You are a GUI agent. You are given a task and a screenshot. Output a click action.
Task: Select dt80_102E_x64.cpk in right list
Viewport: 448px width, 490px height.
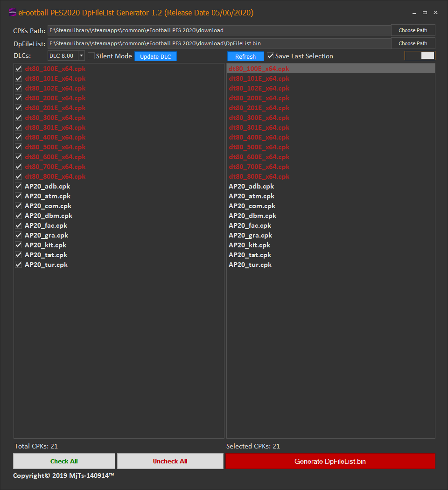[331, 88]
